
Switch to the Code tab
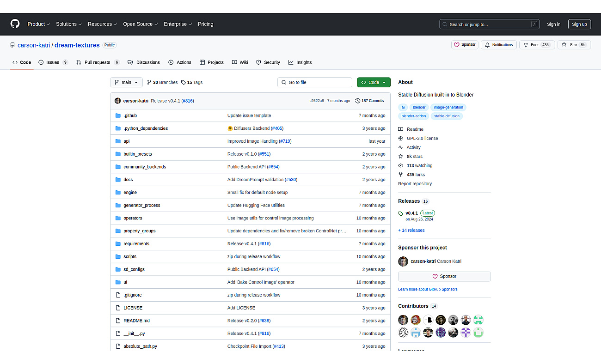[22, 62]
